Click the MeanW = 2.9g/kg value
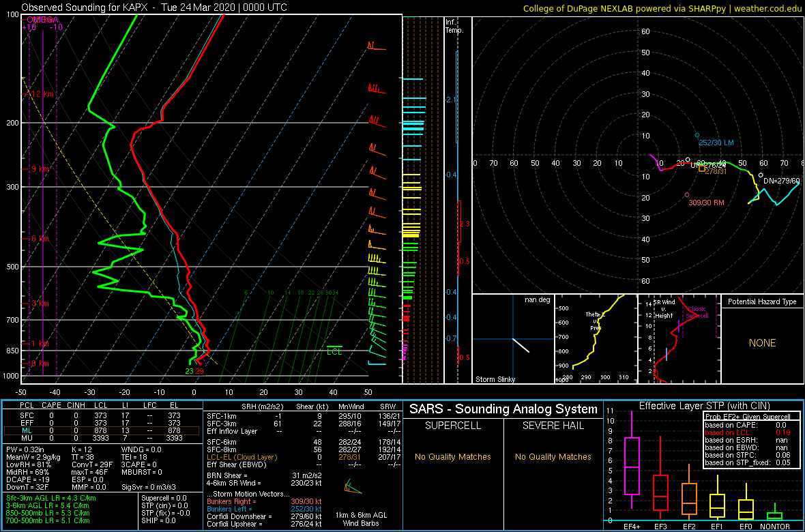The width and height of the screenshot is (805, 532). (x=33, y=457)
